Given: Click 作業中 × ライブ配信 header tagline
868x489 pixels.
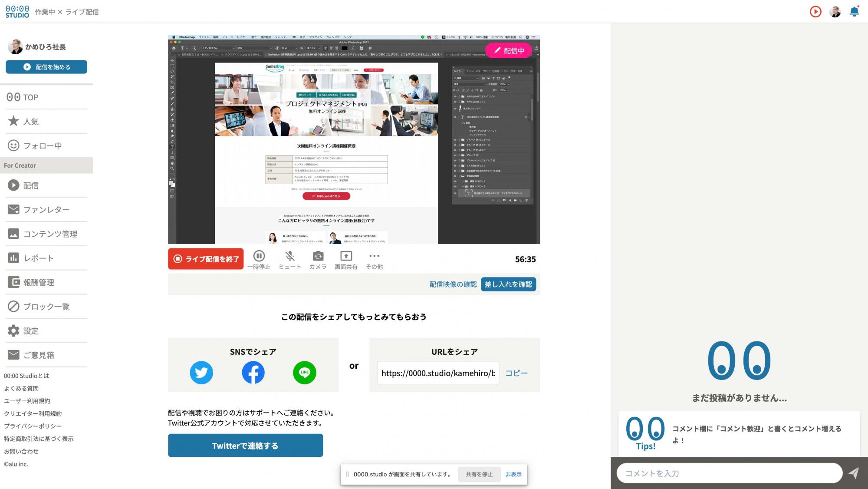Looking at the screenshot, I should point(67,12).
